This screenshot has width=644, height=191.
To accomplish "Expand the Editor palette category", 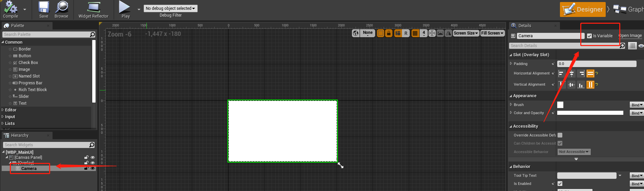I will click(3, 110).
